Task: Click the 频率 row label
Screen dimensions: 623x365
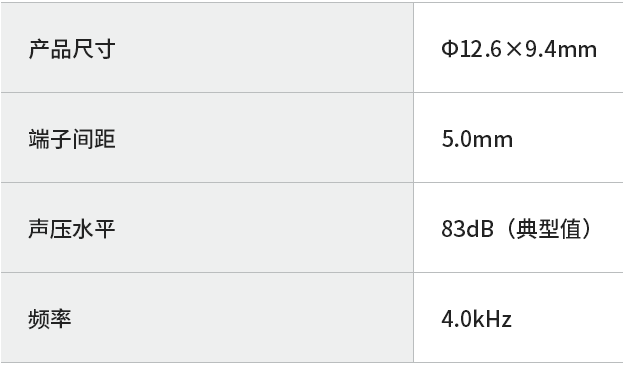Action: [x=50, y=319]
